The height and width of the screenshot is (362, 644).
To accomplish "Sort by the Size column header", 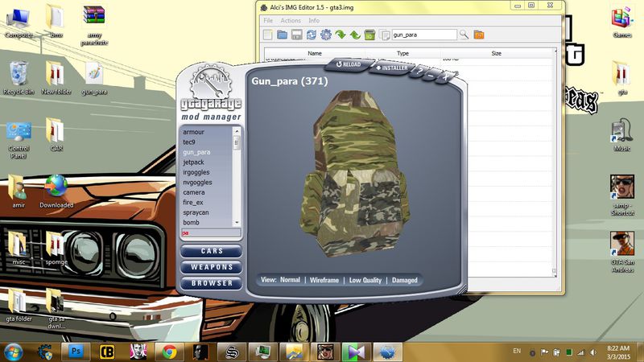I will pos(496,53).
